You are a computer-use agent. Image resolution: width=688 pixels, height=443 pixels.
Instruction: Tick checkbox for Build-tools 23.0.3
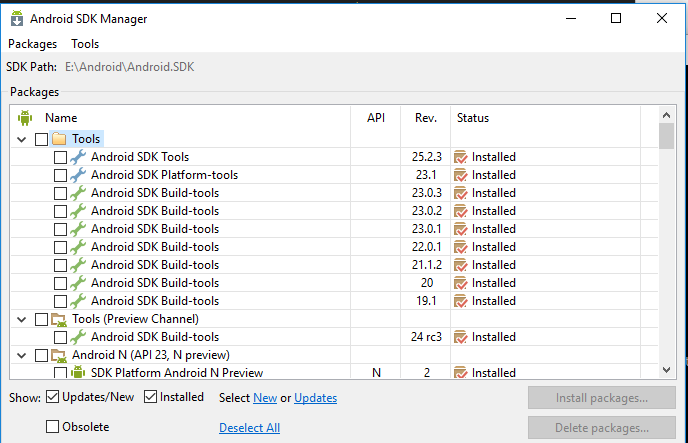[60, 193]
